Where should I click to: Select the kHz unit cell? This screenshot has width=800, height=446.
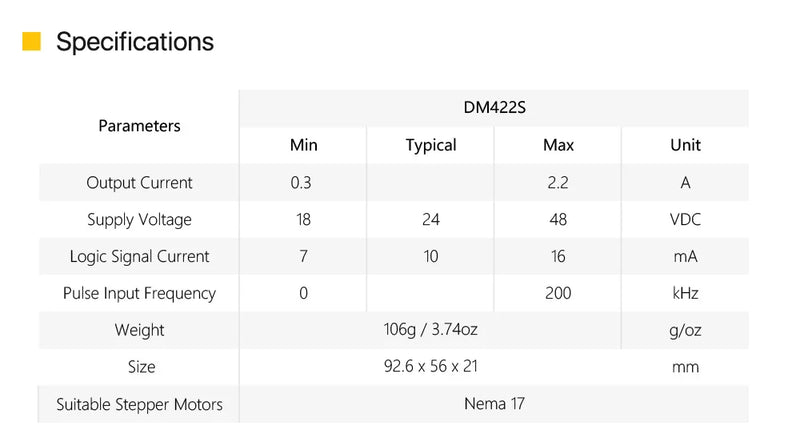pos(685,294)
